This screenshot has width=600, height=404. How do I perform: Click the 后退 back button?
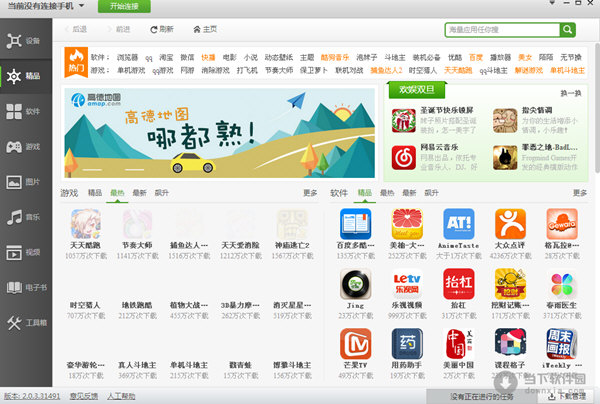click(x=76, y=29)
